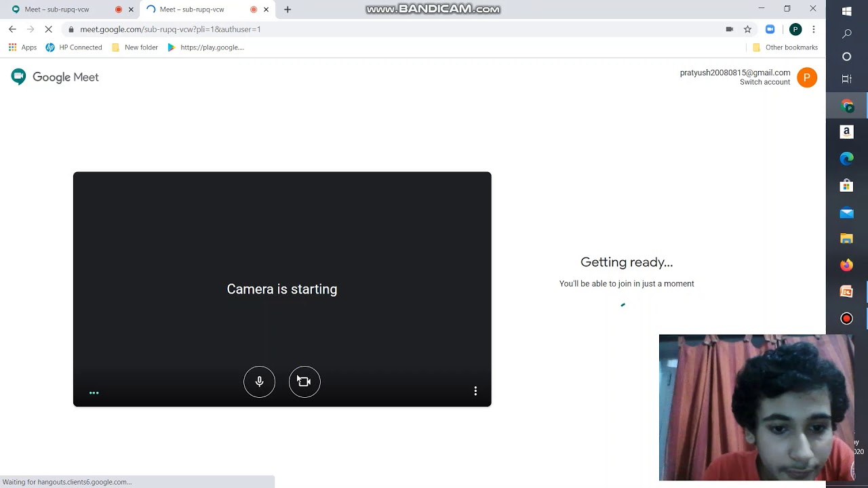Open the Zoom extension icon
The image size is (868, 488).
click(770, 29)
